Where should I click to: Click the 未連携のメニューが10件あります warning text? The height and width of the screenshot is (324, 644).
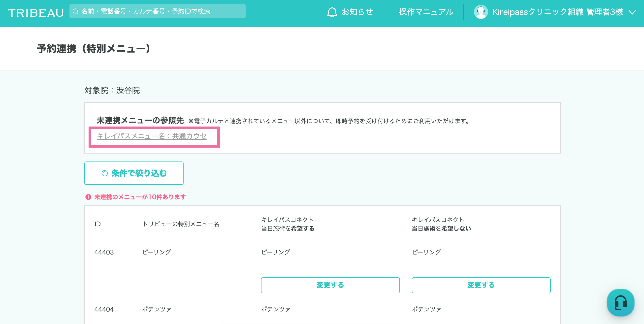pyautogui.click(x=140, y=197)
